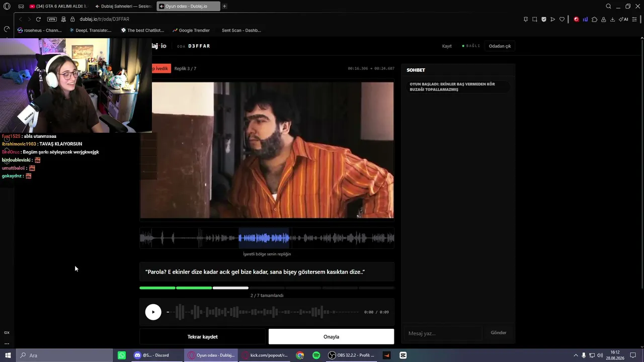Open the GX Corner controller icon
The image size is (644, 362).
(21, 6)
